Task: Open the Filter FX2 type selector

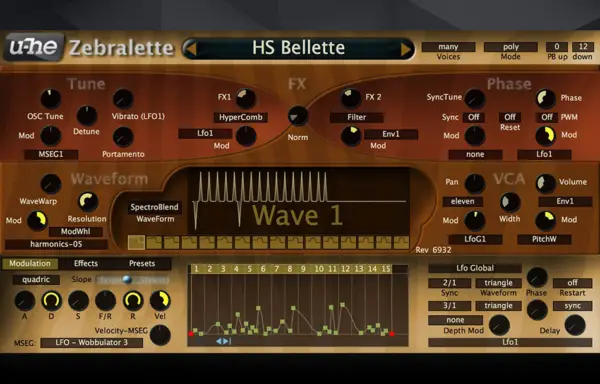Action: tap(357, 117)
